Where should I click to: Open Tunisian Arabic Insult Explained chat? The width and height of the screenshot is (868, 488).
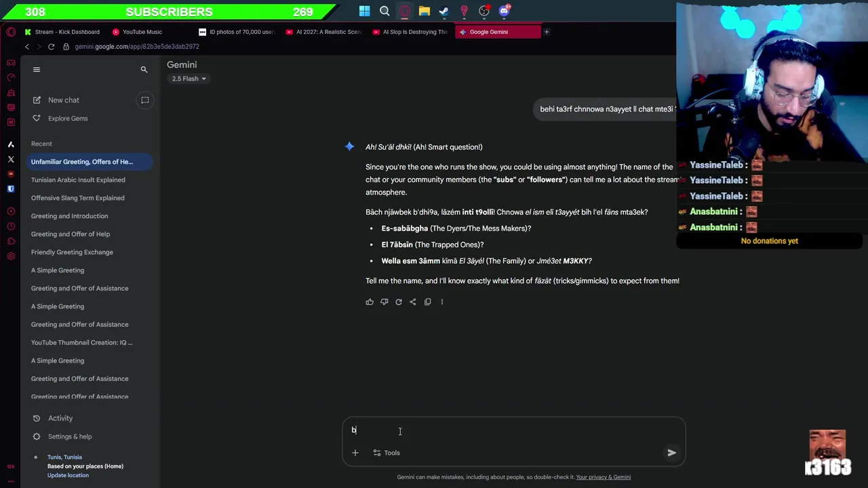tap(78, 180)
